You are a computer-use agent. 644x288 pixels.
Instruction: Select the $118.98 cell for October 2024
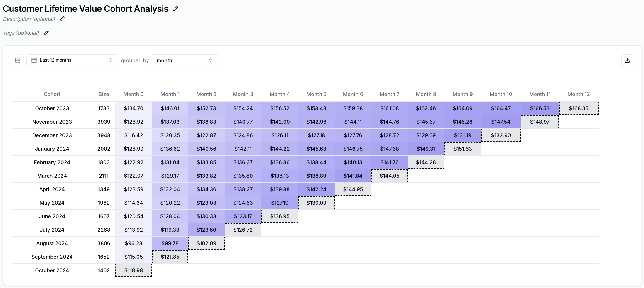pyautogui.click(x=133, y=270)
